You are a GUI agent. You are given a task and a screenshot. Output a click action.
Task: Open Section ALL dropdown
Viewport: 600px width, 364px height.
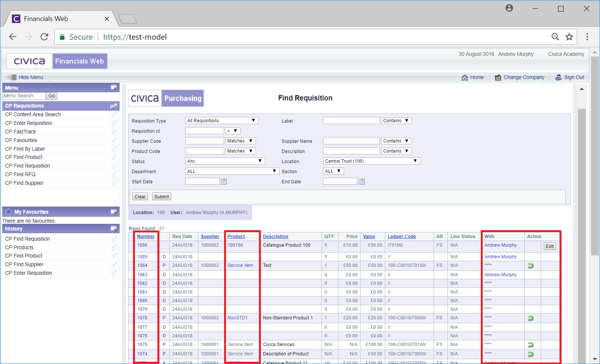coord(333,171)
